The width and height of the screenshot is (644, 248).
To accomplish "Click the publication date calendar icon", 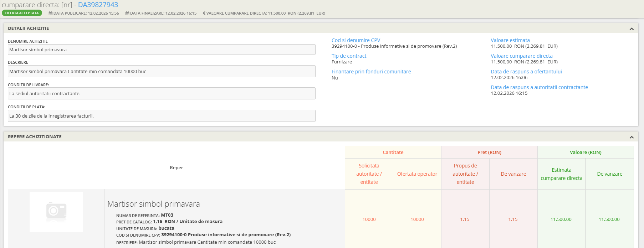I will pos(51,13).
